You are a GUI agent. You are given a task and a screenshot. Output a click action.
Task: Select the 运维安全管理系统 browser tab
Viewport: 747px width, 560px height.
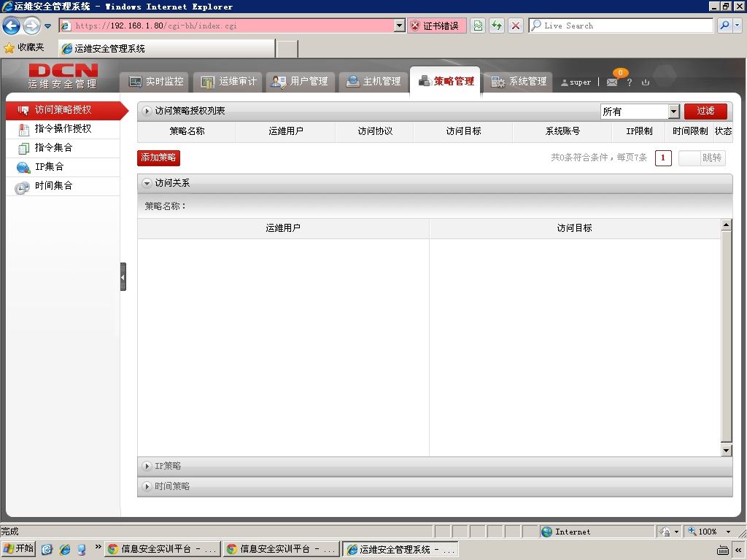[167, 48]
